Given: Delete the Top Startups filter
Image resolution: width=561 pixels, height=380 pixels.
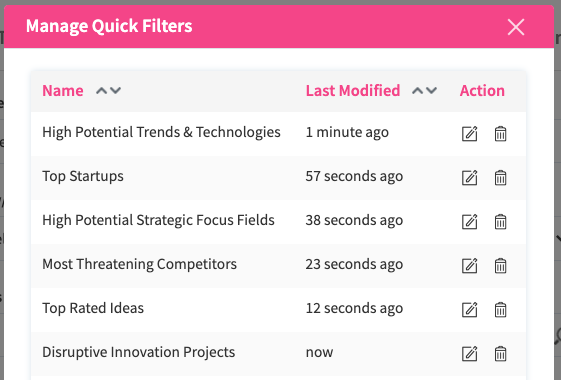Looking at the screenshot, I should point(500,177).
